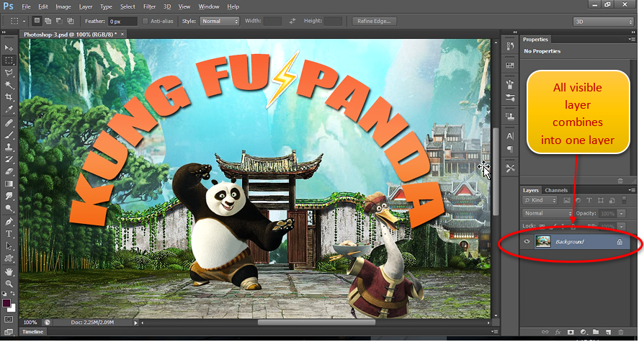Turn layer filtering on or off switch
Viewport: 644px width, 342px height.
(625, 200)
